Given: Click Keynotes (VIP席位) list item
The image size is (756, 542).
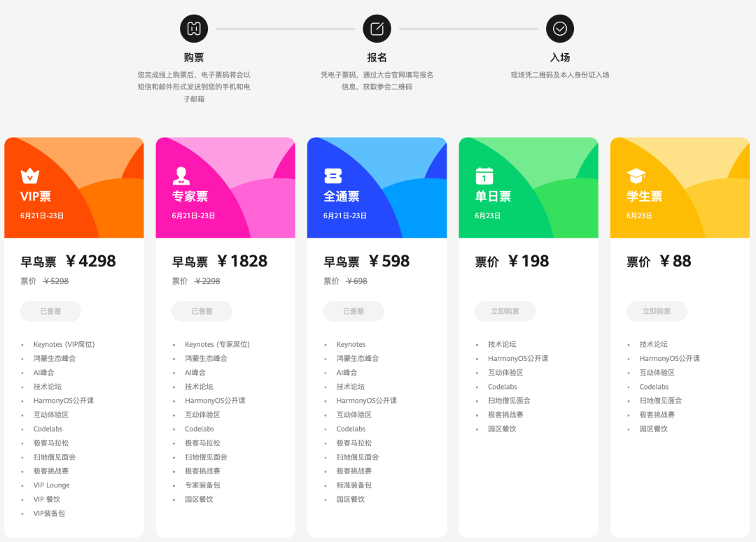Looking at the screenshot, I should pyautogui.click(x=64, y=345).
